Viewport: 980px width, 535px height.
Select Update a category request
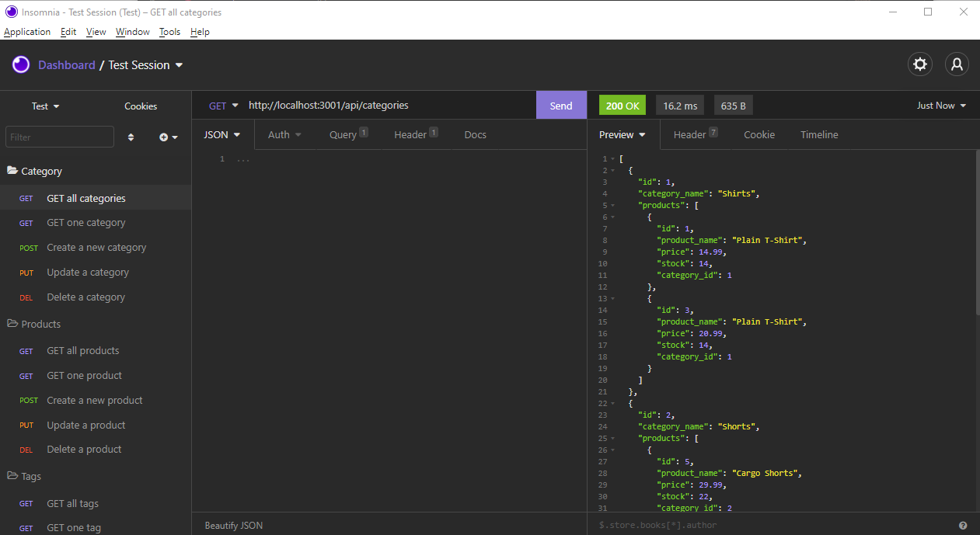tap(96, 273)
